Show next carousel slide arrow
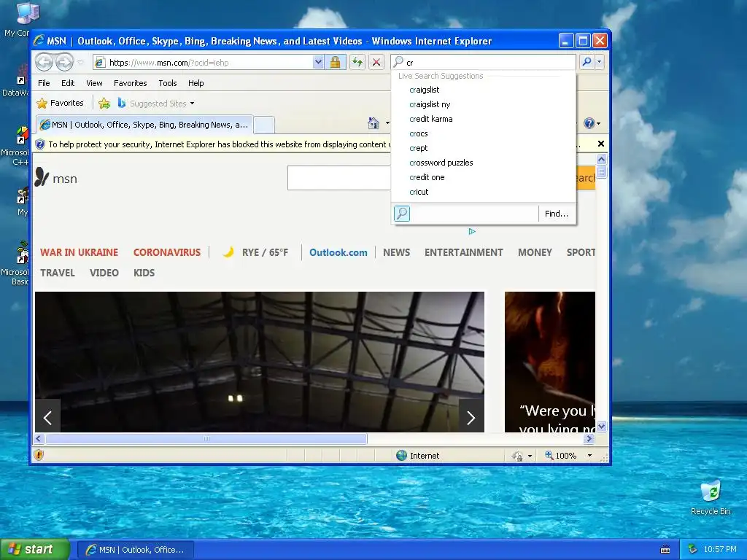 471,418
